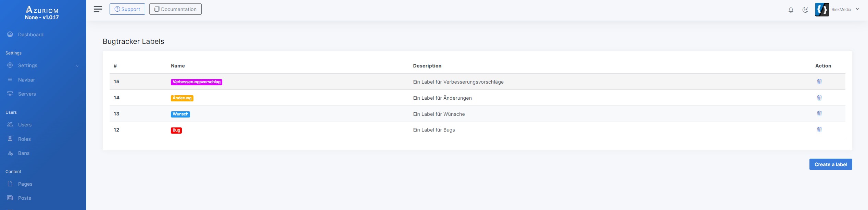This screenshot has height=210, width=868.
Task: Open the RiekMedia user dropdown arrow
Action: [x=857, y=10]
